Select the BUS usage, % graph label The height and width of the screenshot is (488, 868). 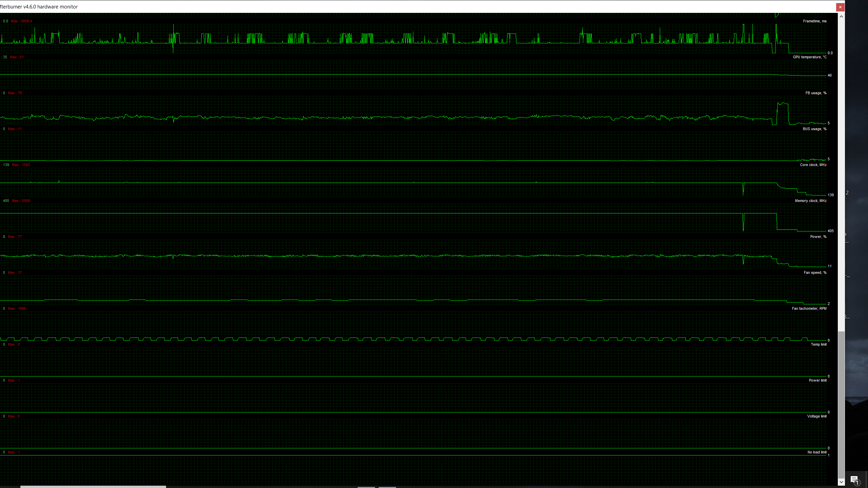click(x=814, y=129)
